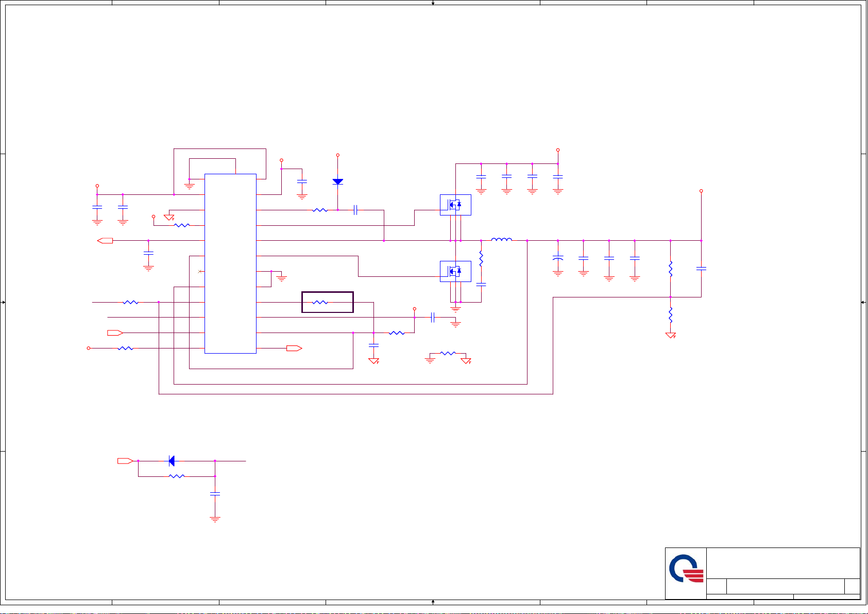The image size is (868, 614).
Task: Select the resistor inside the dark highlight box
Action: (320, 302)
